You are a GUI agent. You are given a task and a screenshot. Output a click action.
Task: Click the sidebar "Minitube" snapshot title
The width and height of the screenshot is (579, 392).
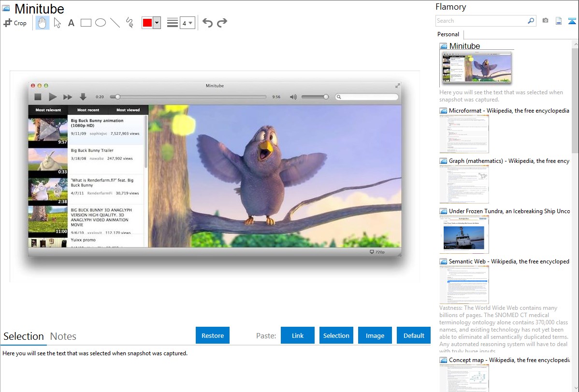(x=464, y=46)
